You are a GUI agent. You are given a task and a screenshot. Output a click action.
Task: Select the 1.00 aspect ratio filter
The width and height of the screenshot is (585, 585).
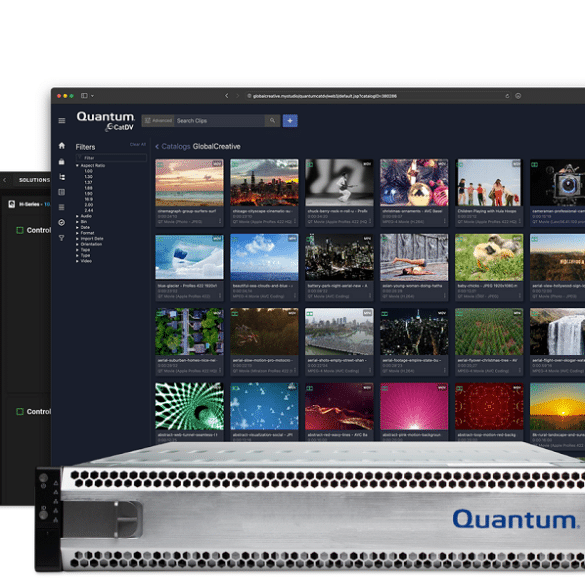click(88, 171)
